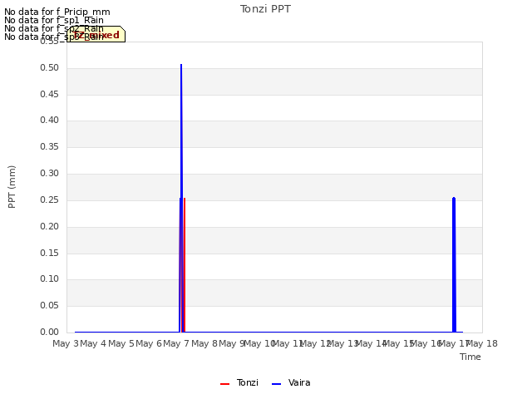The image size is (532, 399).
Task: Click the May 7 x-axis tick label
Action: 176,343
